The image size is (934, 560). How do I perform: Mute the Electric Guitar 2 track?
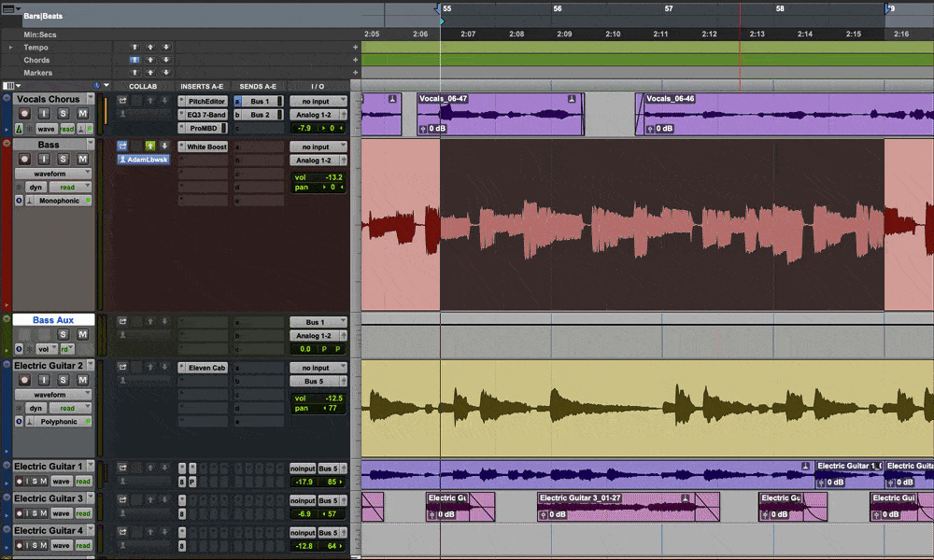(82, 380)
